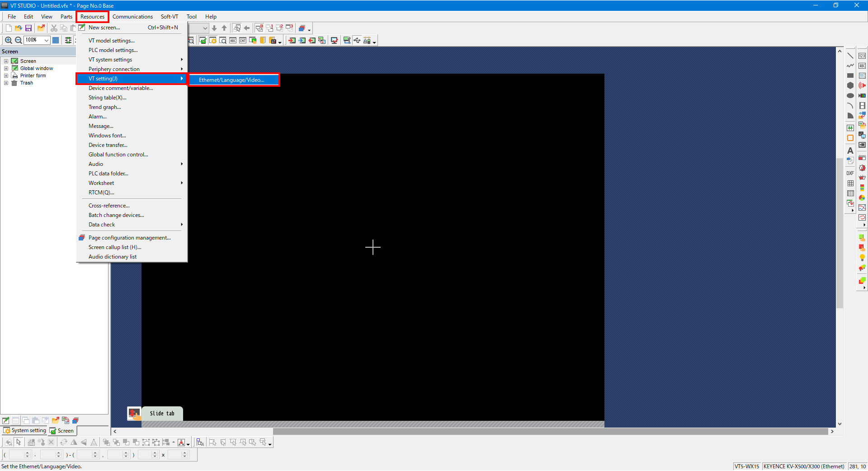Click the numeric display '123' part icon

[x=862, y=56]
